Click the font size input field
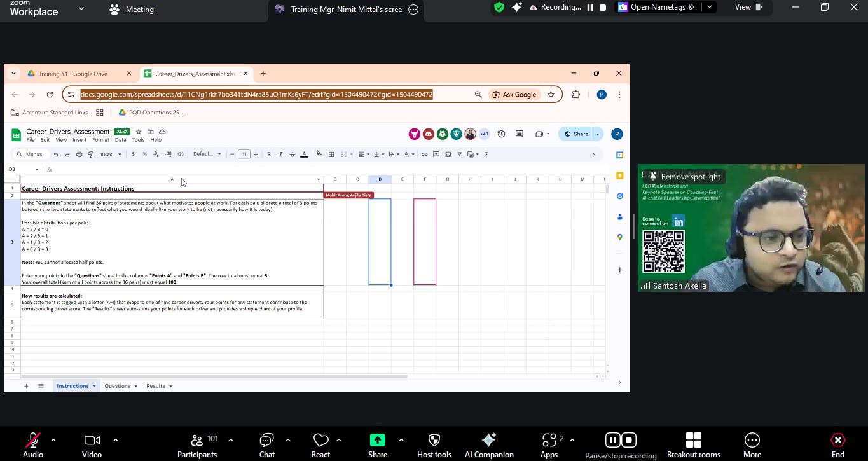 pyautogui.click(x=244, y=155)
